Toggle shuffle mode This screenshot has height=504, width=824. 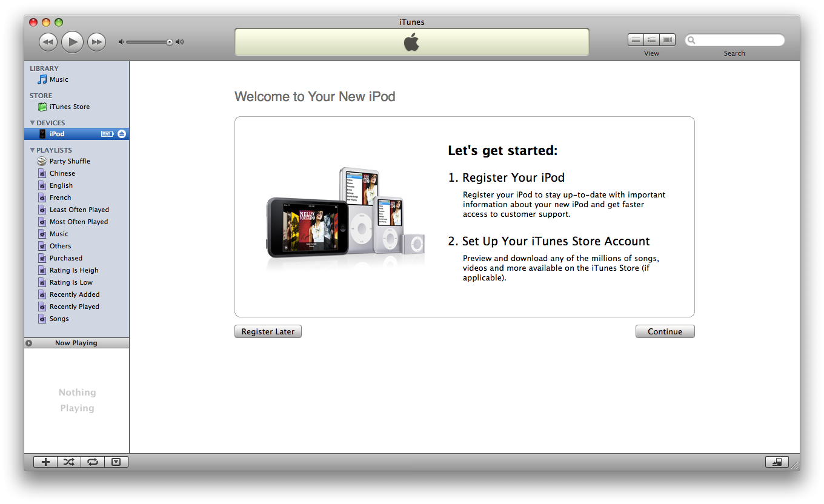69,462
